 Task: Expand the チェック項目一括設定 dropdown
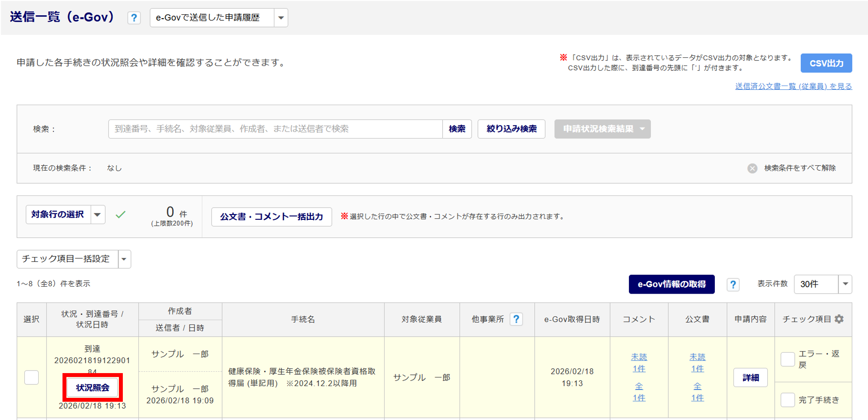tap(124, 259)
